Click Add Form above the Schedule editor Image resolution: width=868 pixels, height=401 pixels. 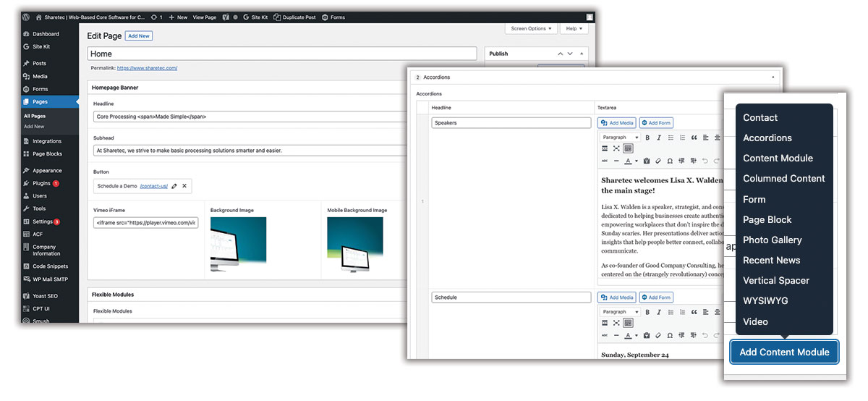click(x=656, y=297)
